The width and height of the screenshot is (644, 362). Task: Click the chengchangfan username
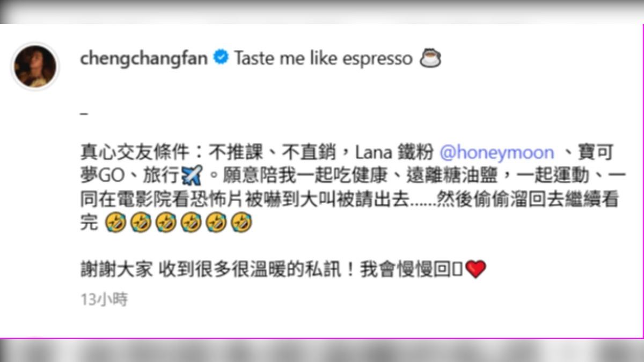coord(144,58)
